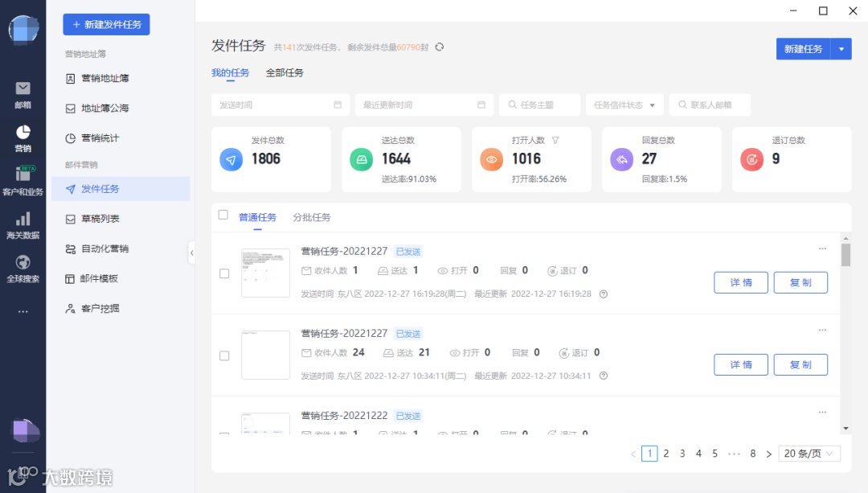Click the sidebar more (…) icon

[x=23, y=312]
